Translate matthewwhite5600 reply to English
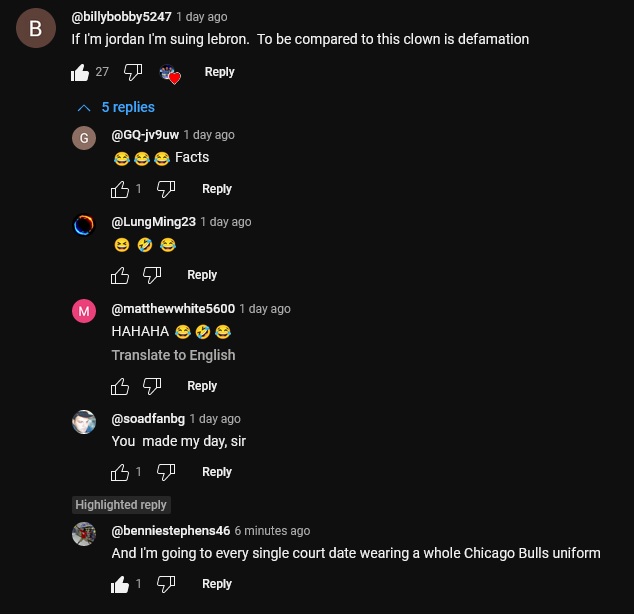 coord(173,355)
